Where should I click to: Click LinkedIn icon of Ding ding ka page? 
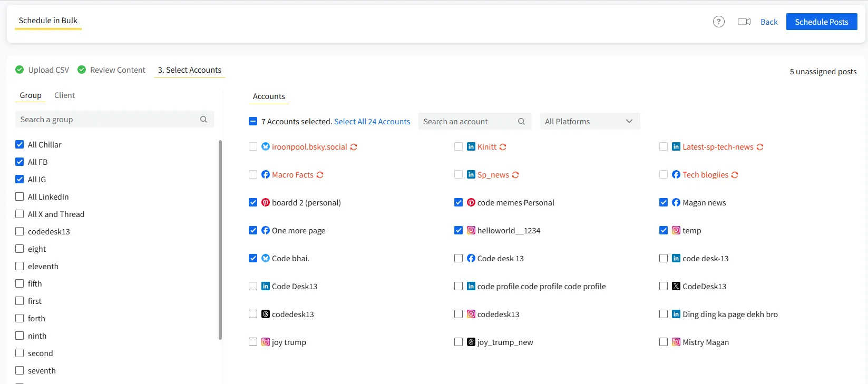tap(676, 314)
